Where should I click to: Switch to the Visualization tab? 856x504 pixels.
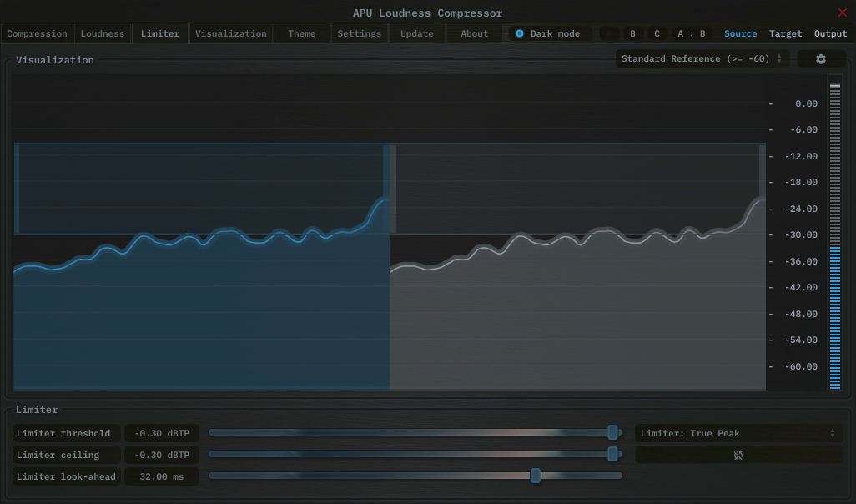[231, 33]
